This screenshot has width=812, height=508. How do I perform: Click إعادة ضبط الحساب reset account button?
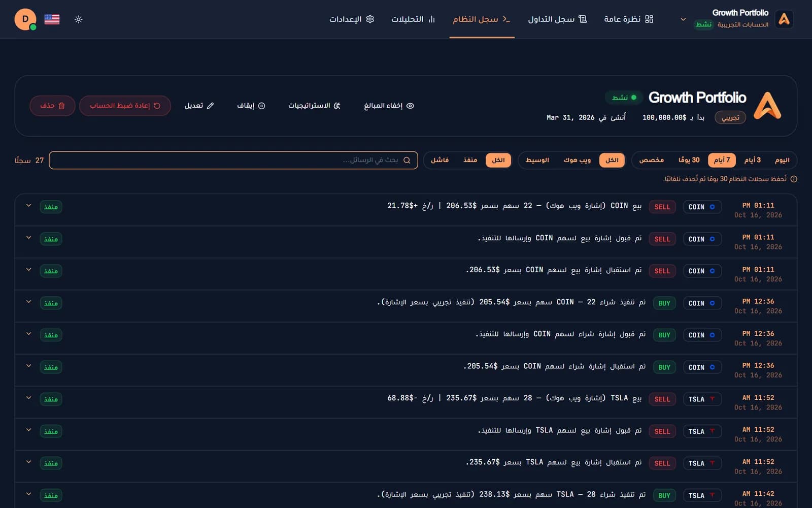(x=125, y=106)
